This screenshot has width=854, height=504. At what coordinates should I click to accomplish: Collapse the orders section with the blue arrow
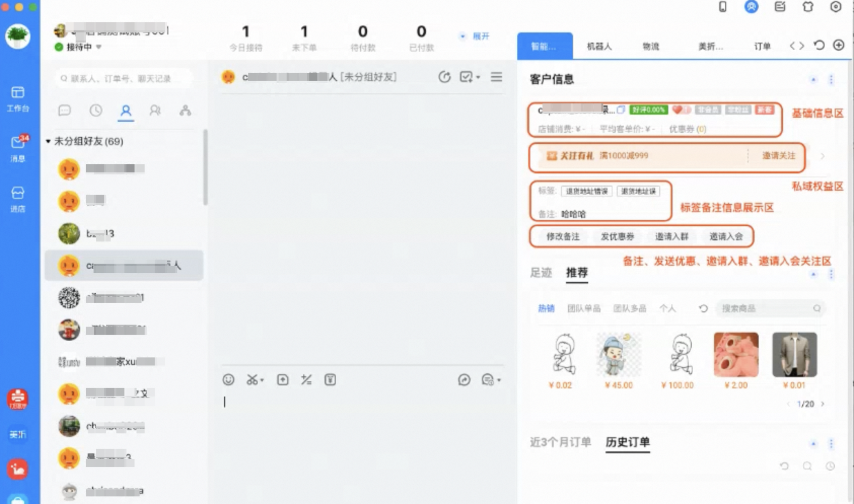coord(813,444)
